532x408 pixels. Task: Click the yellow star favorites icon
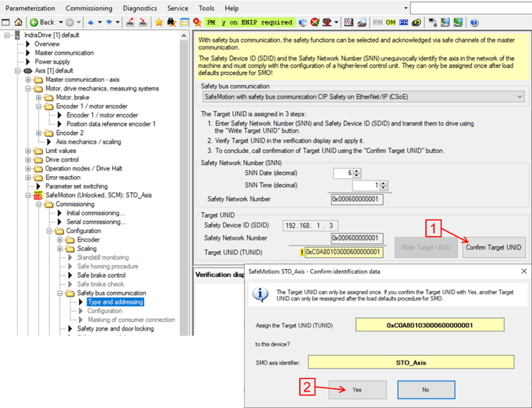point(159,22)
